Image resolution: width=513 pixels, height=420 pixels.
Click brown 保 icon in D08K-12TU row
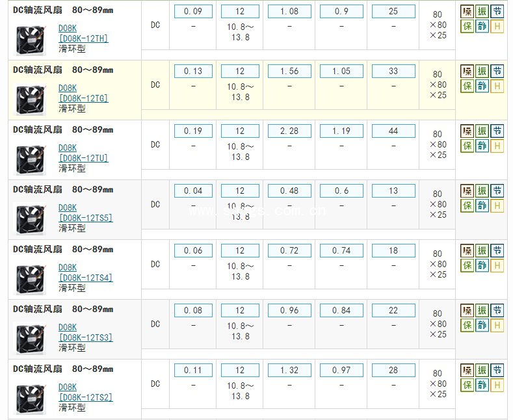[467, 131]
